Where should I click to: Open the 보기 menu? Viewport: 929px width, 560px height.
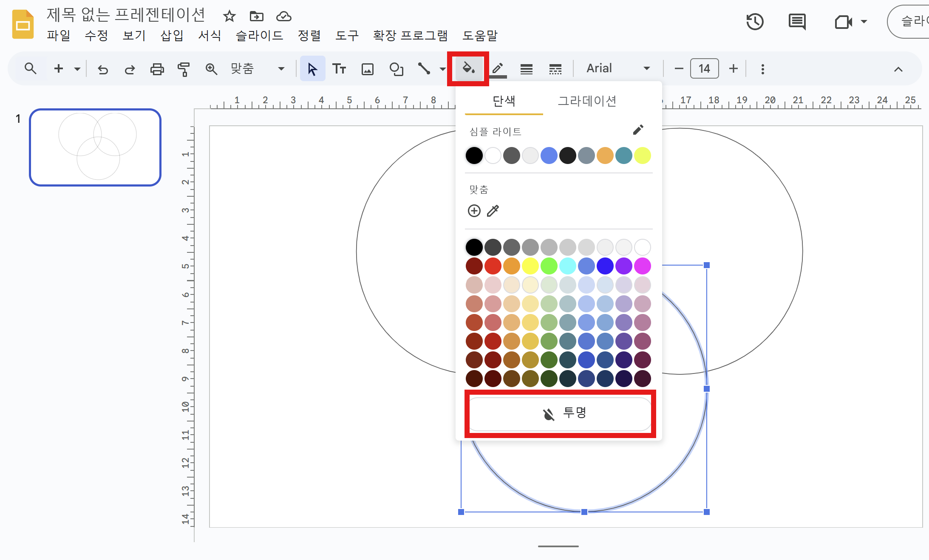pyautogui.click(x=134, y=35)
